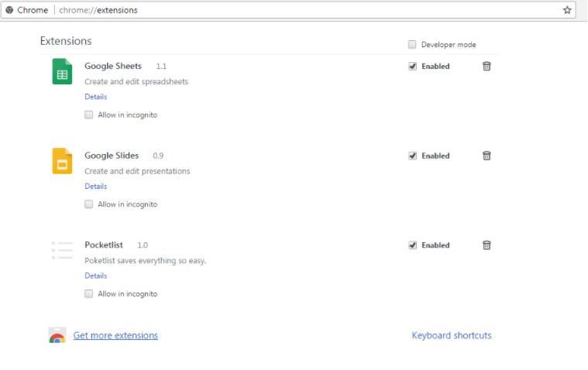Click Google Sheets version 1.1
Screen dimensions: 588x370
pyautogui.click(x=161, y=67)
